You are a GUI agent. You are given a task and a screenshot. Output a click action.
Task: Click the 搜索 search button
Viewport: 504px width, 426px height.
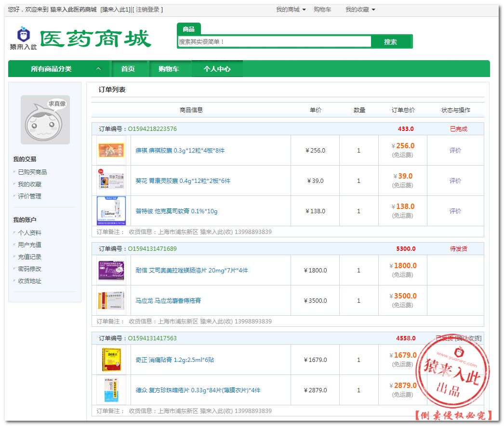390,42
